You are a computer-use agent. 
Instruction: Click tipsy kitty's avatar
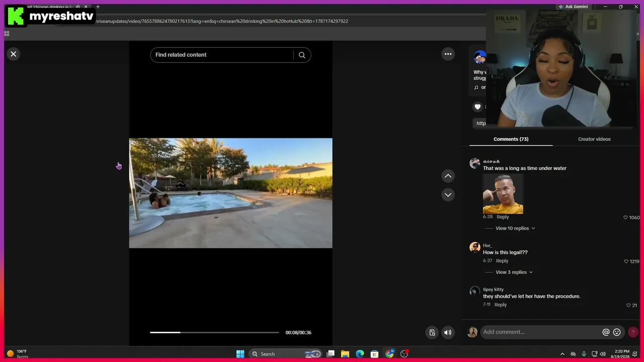475,292
